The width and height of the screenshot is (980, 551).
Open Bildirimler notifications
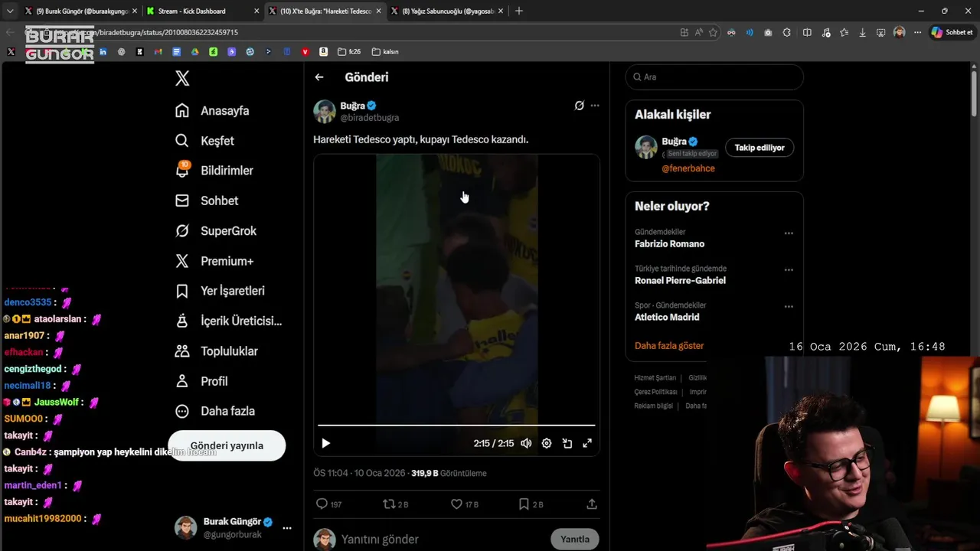214,171
